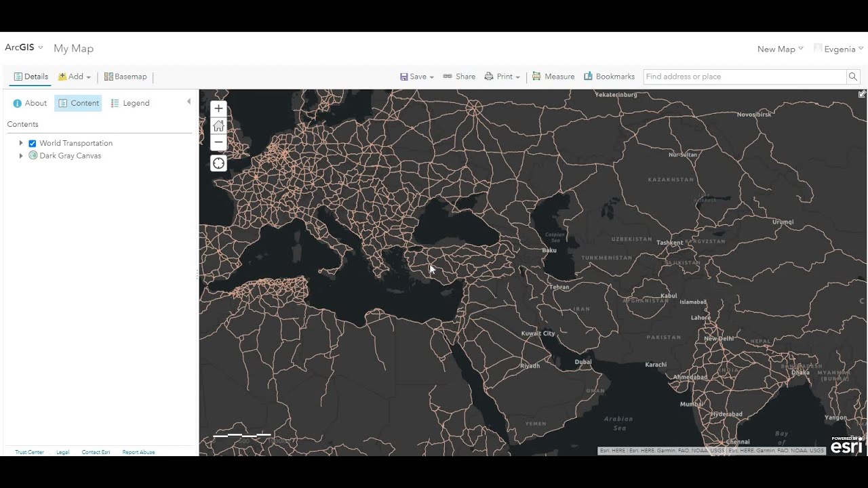Switch to the Content tab

pyautogui.click(x=78, y=103)
